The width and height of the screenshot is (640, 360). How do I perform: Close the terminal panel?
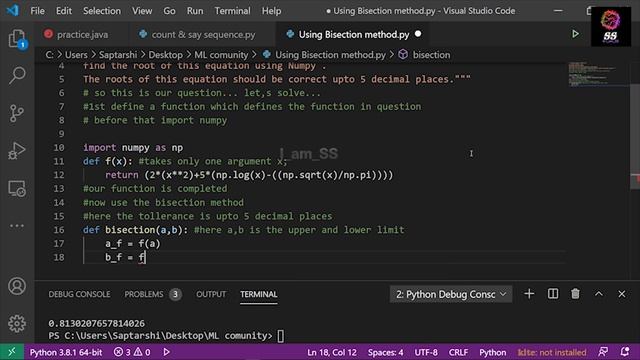point(622,294)
